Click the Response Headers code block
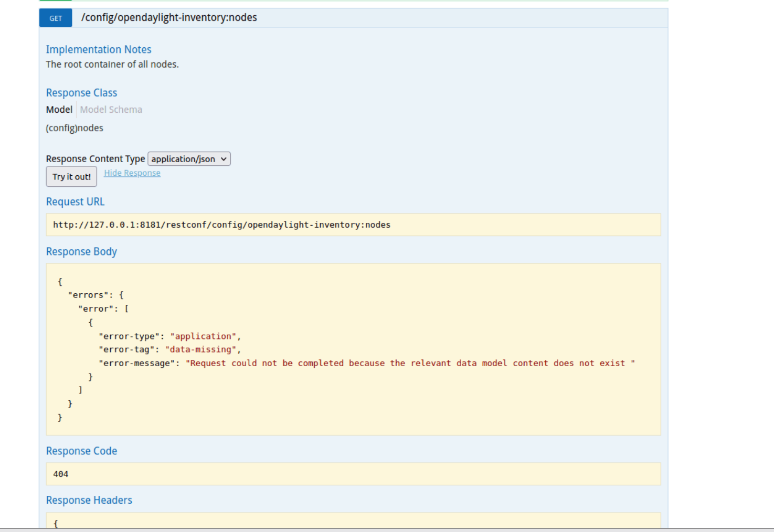Image resolution: width=774 pixels, height=532 pixels. [x=353, y=522]
